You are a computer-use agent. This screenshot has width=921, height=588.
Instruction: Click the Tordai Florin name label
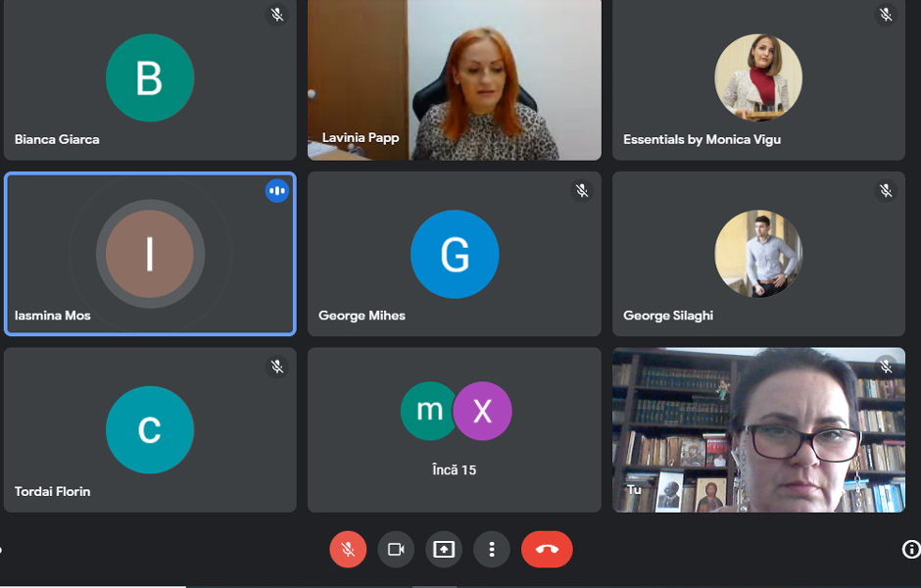tap(52, 491)
